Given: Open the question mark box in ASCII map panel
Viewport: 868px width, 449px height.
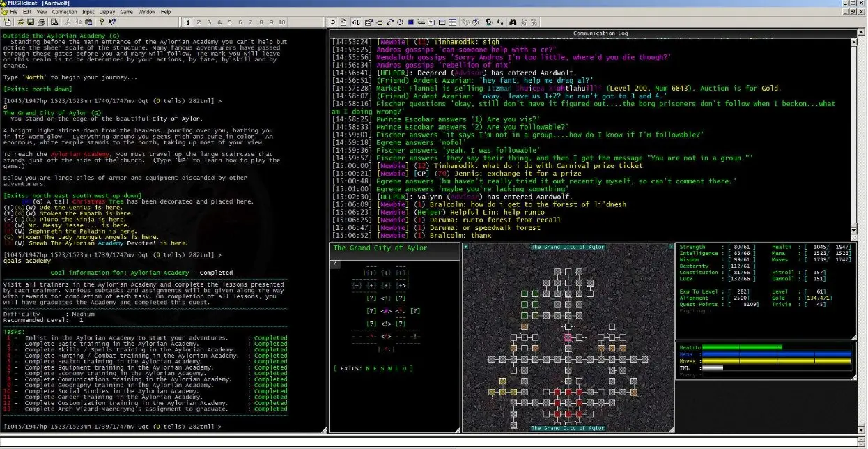Looking at the screenshot, I should 334,263.
